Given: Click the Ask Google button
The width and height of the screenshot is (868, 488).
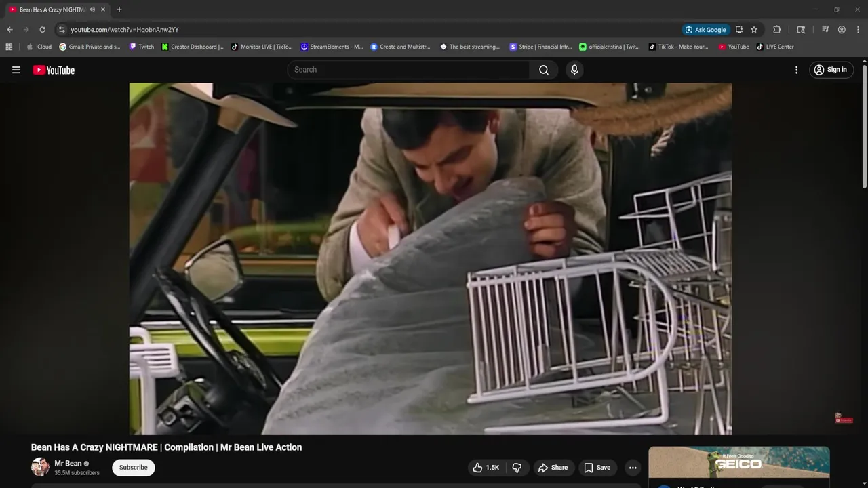Looking at the screenshot, I should [705, 30].
